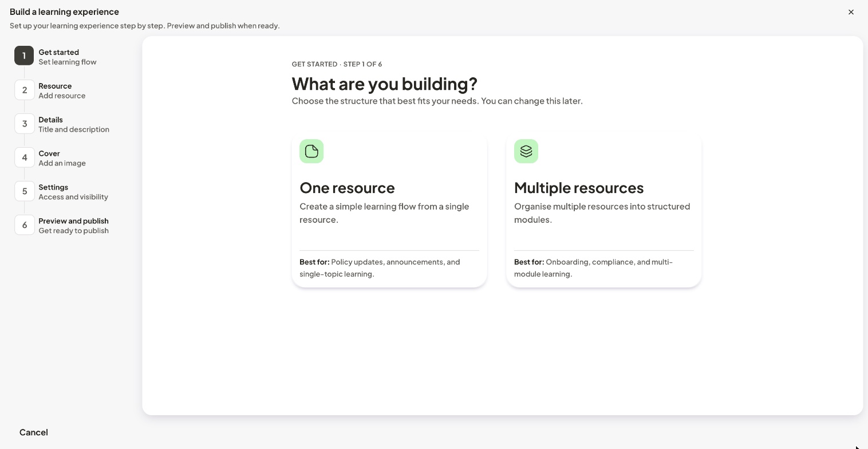Viewport: 868px width, 449px height.
Task: Click the 'What are you building?' heading
Action: tap(384, 84)
